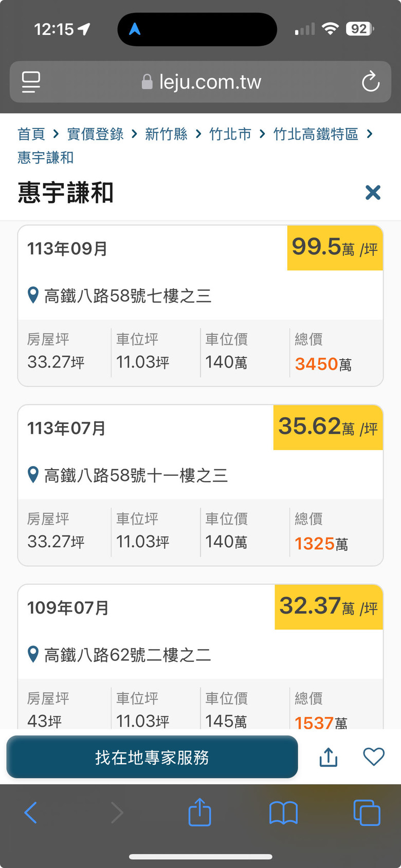
Task: Select the 99.5萬/坪 price badge
Action: [x=335, y=248]
